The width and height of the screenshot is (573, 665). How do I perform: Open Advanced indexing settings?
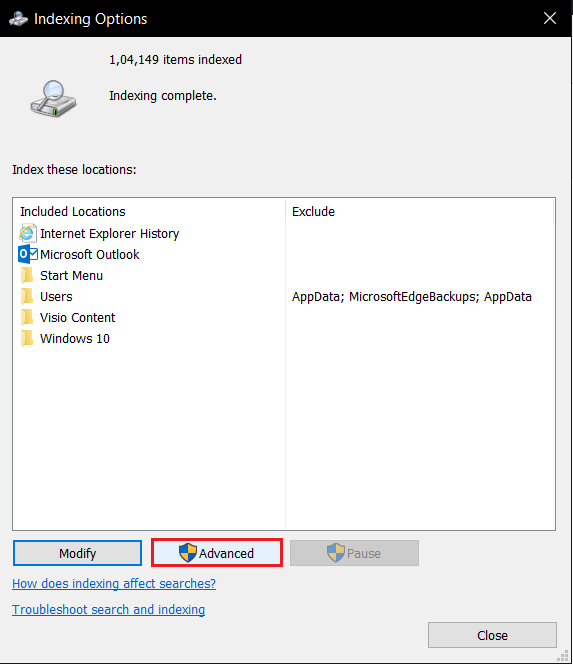pyautogui.click(x=217, y=553)
